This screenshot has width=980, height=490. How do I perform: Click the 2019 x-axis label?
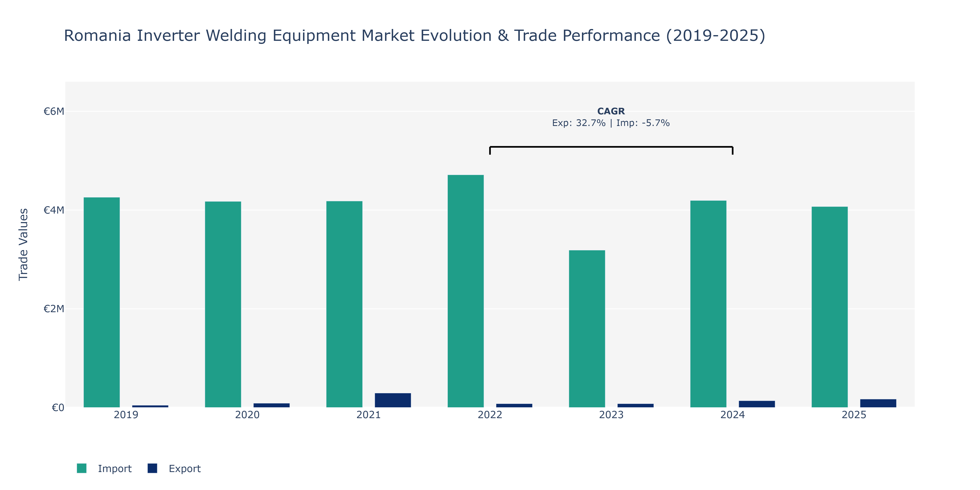(x=126, y=415)
